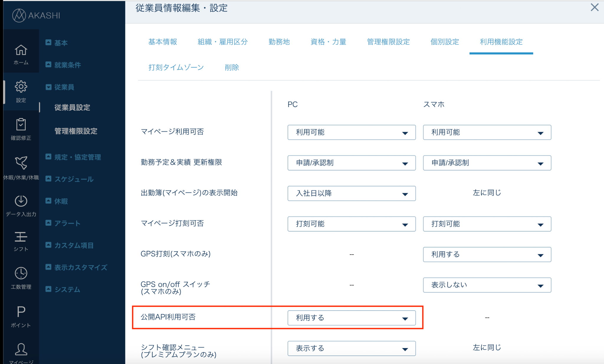The image size is (604, 364).
Task: Switch to 管理権限設定 tab
Action: (x=388, y=42)
